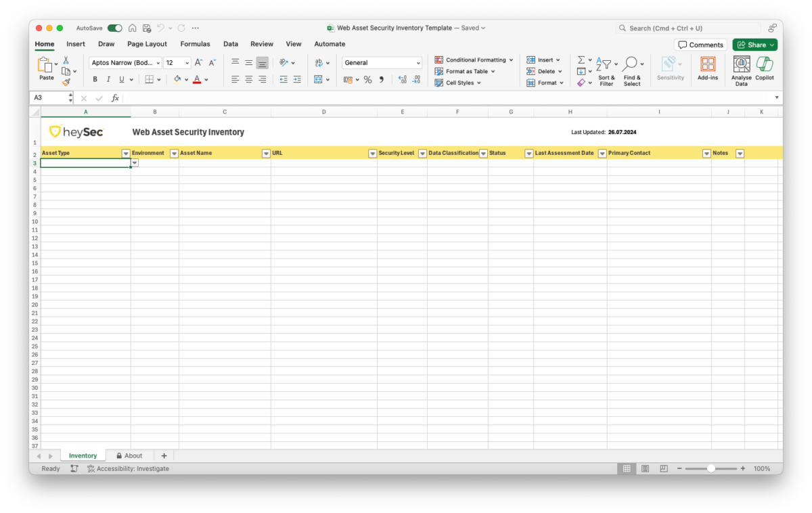Select the Format Painter icon
The height and width of the screenshot is (513, 812).
coord(67,82)
